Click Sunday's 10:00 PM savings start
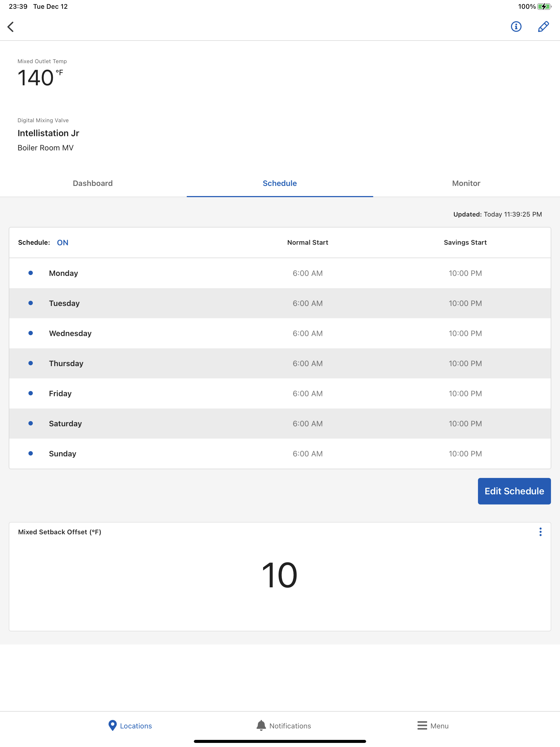 (x=465, y=454)
